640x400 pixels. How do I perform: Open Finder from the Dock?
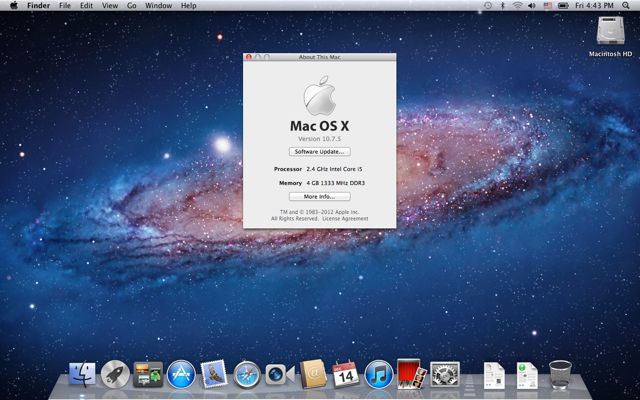point(82,374)
